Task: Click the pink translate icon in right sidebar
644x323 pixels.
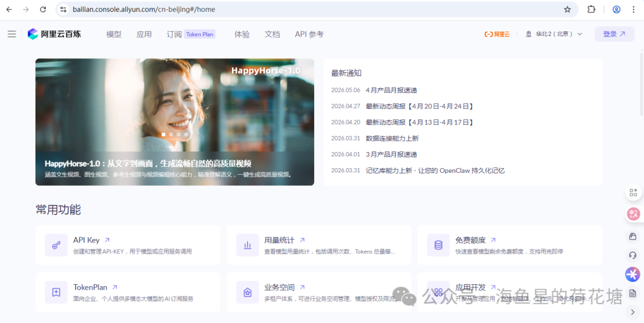Action: tap(633, 214)
